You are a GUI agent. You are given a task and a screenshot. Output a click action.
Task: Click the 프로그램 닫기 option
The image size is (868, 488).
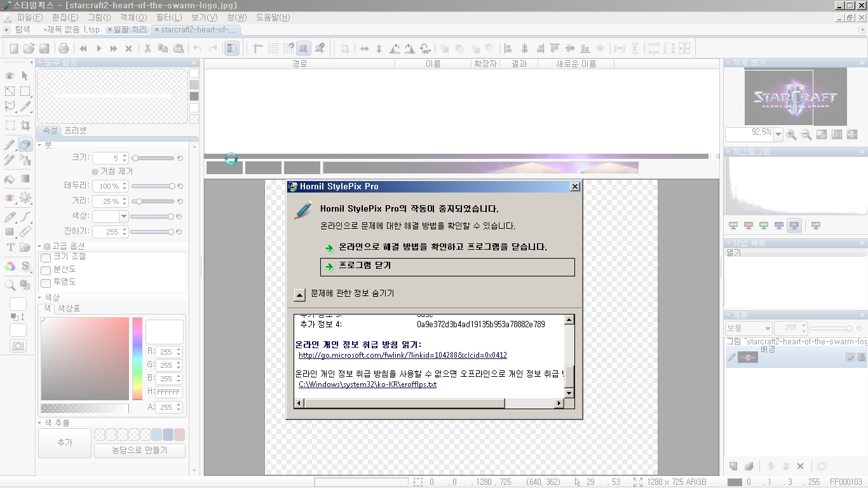pos(447,267)
